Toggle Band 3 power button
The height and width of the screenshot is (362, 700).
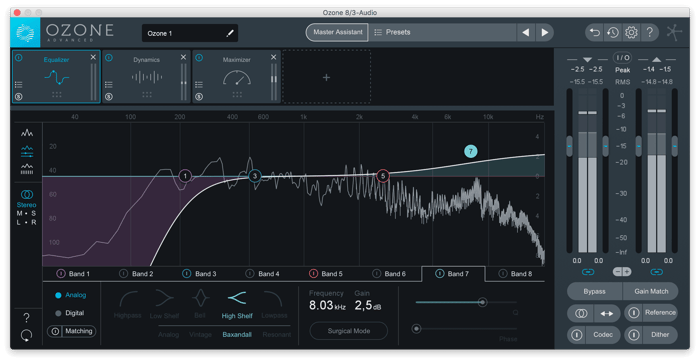[187, 274]
